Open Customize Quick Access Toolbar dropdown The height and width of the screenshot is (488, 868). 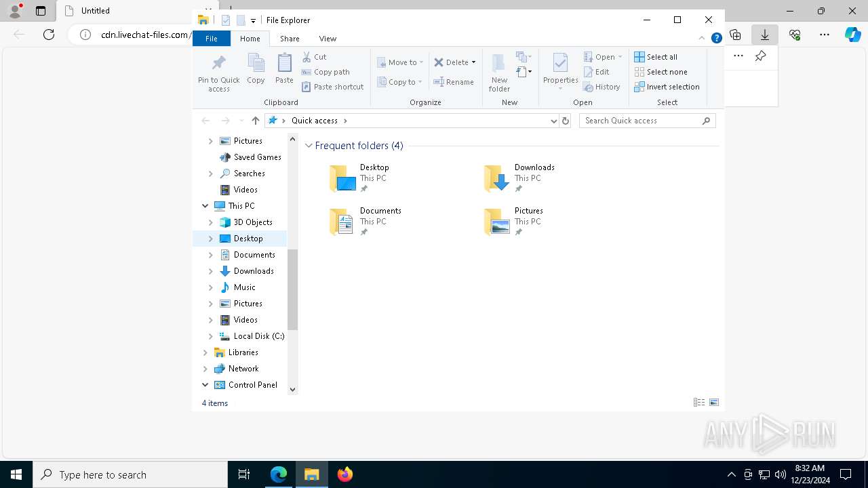(x=253, y=20)
